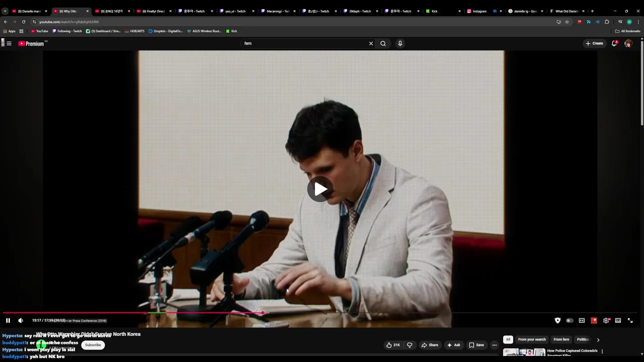The width and height of the screenshot is (644, 362).
Task: Switch to the '39daph - Twitch' tab
Action: point(360,11)
